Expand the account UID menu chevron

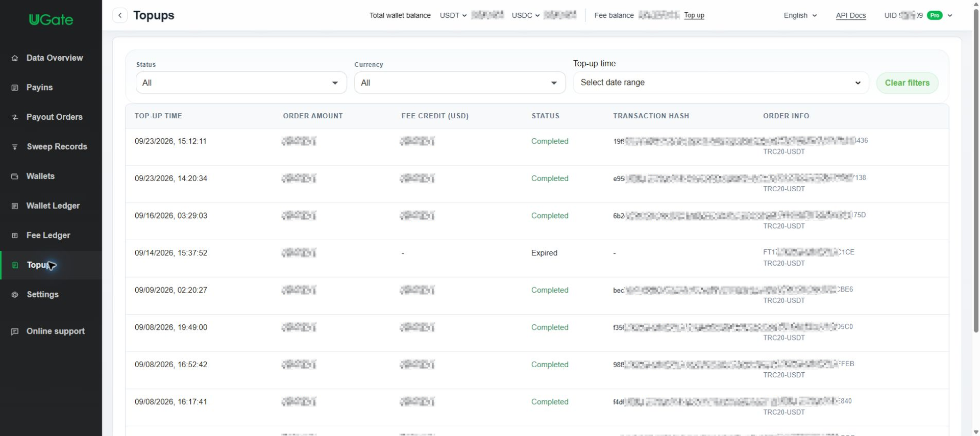[950, 15]
